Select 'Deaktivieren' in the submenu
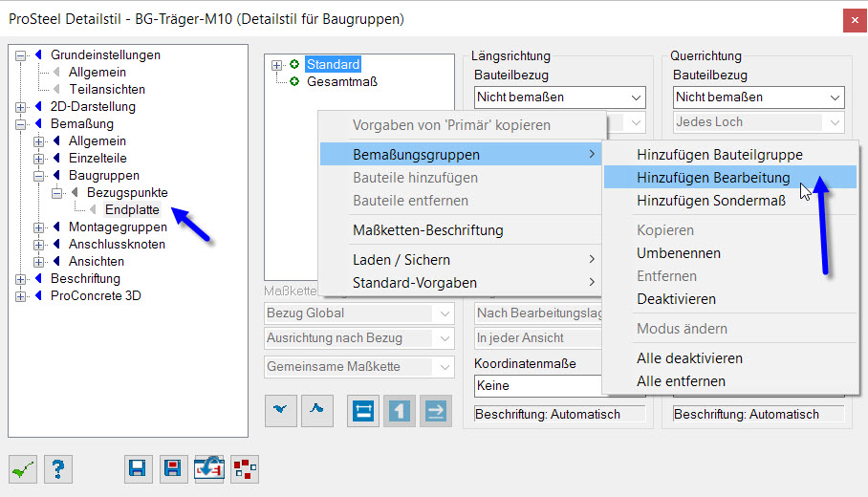Viewport: 868px width, 497px height. [x=730, y=299]
